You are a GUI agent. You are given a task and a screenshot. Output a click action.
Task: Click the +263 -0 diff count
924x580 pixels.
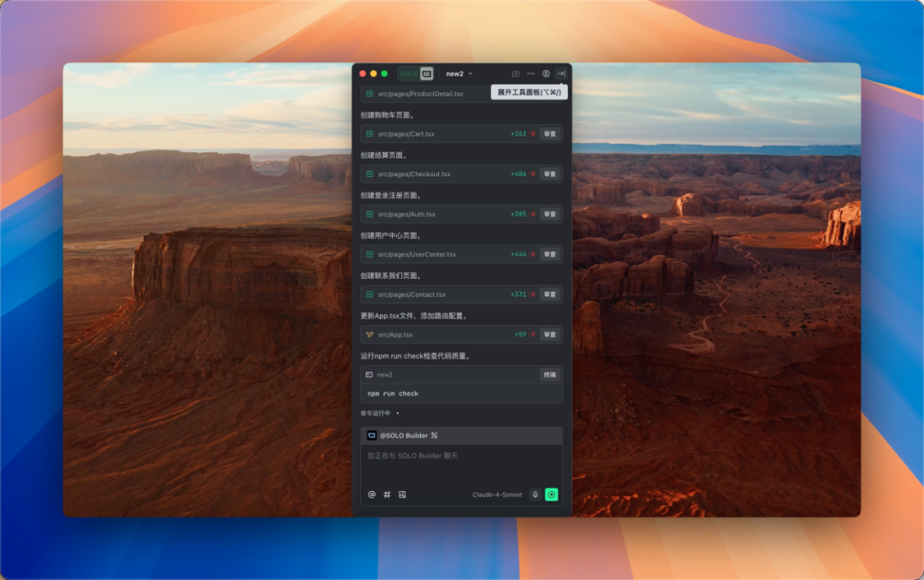click(523, 133)
